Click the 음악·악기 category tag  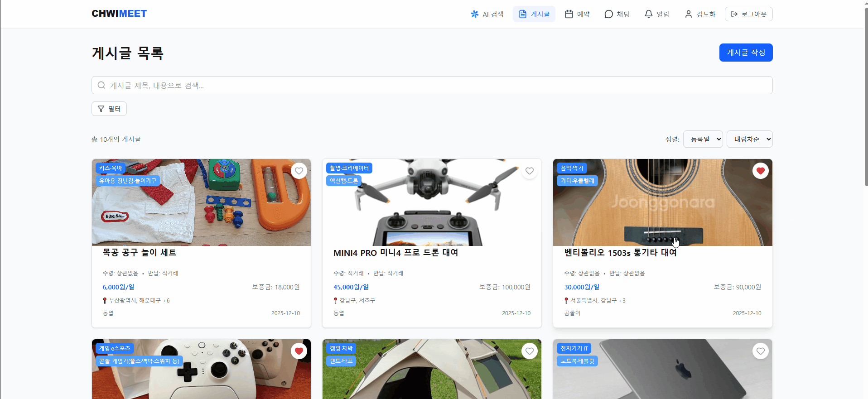click(x=572, y=168)
